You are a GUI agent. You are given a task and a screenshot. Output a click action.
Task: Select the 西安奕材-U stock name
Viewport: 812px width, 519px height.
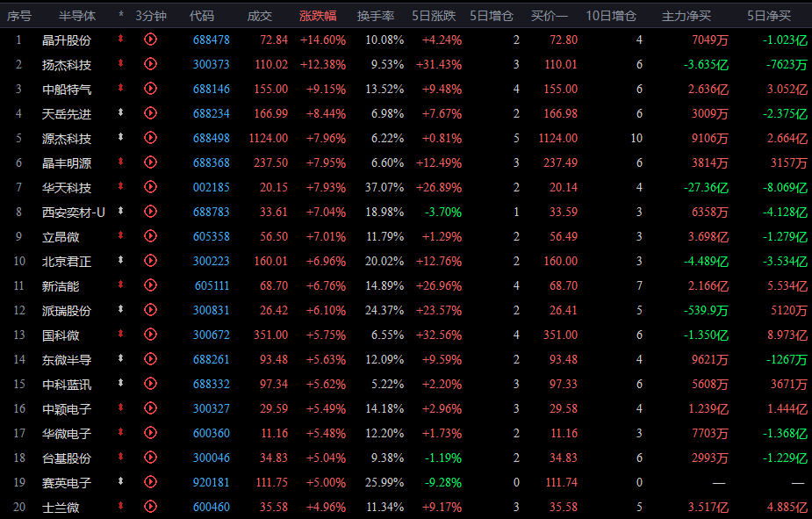click(74, 213)
